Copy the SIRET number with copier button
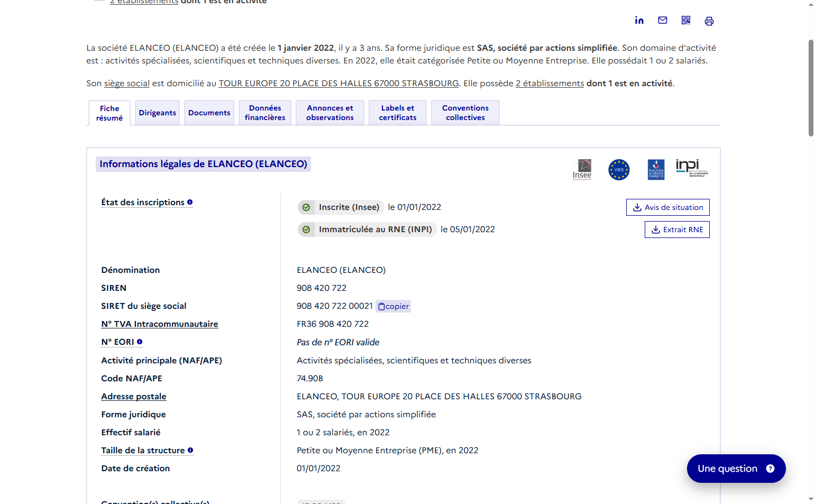Screen dimensions: 815x504 pyautogui.click(x=393, y=306)
